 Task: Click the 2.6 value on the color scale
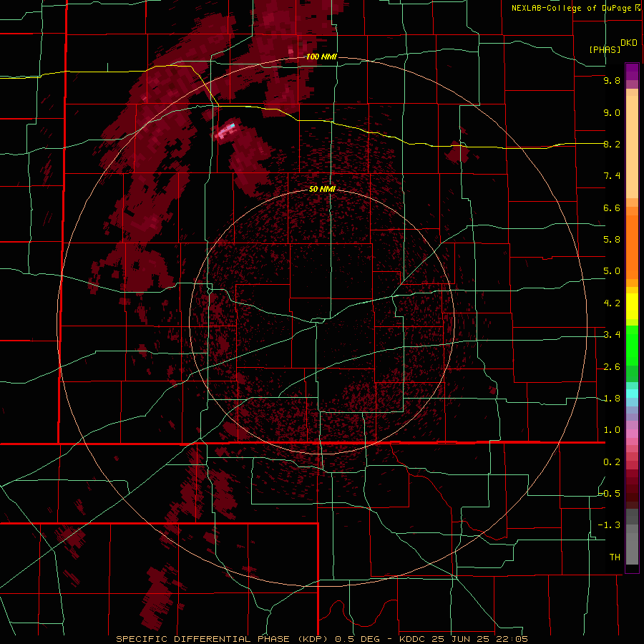click(x=612, y=367)
